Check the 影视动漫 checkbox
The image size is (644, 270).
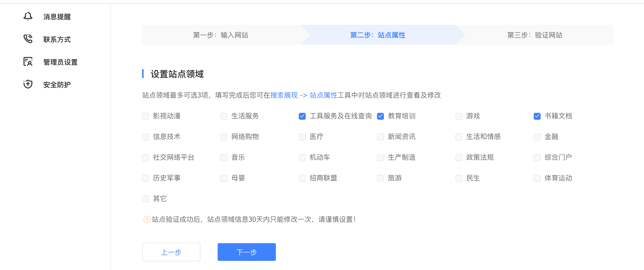pyautogui.click(x=146, y=116)
